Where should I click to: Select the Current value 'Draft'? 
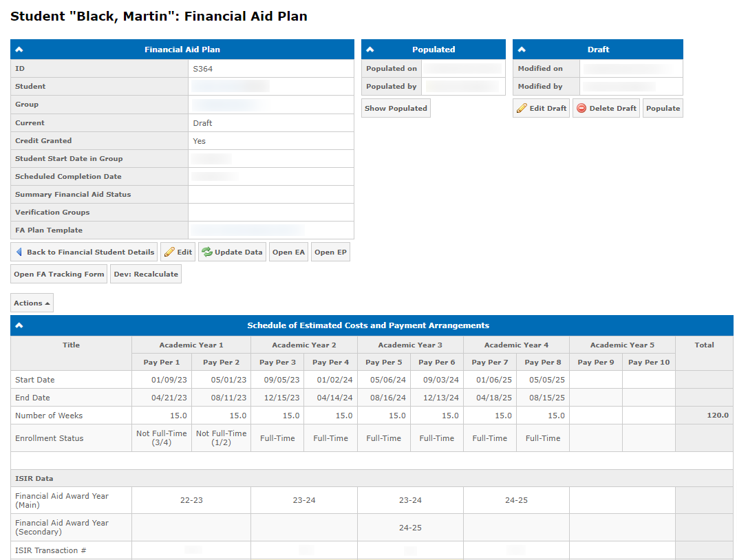202,123
